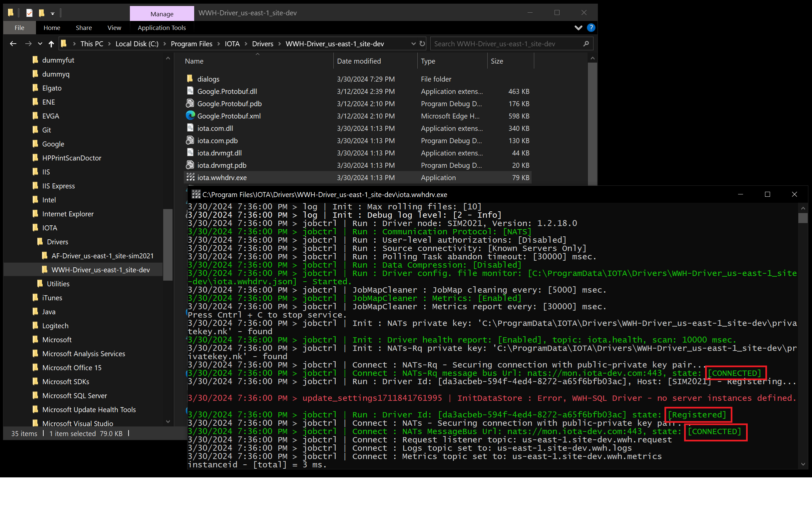Open recent locations dropdown
The height and width of the screenshot is (510, 812).
click(x=40, y=44)
